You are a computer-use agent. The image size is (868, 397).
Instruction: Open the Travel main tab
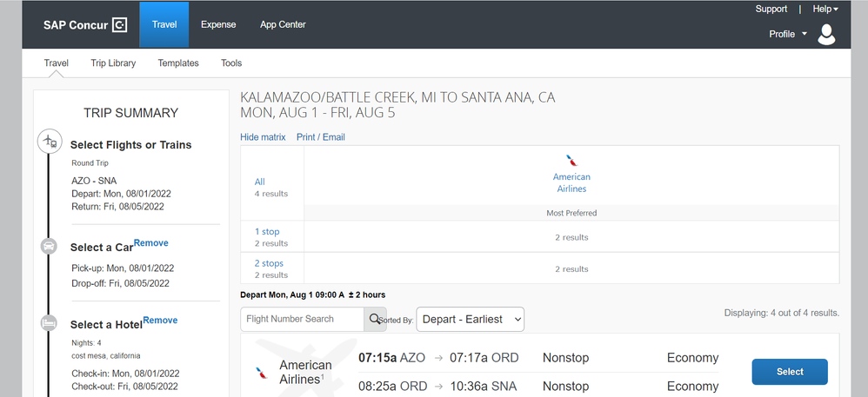point(164,24)
